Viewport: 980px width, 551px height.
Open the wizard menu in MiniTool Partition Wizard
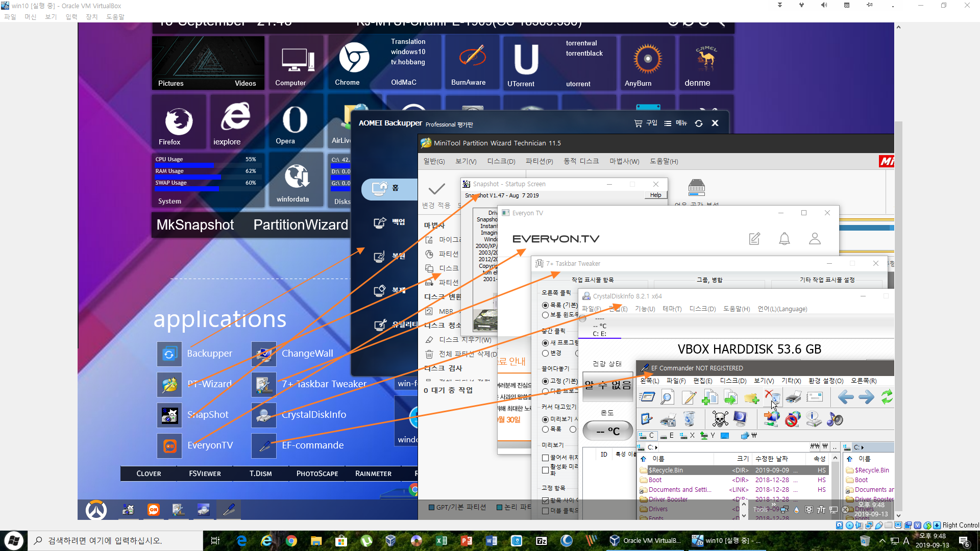pyautogui.click(x=624, y=161)
